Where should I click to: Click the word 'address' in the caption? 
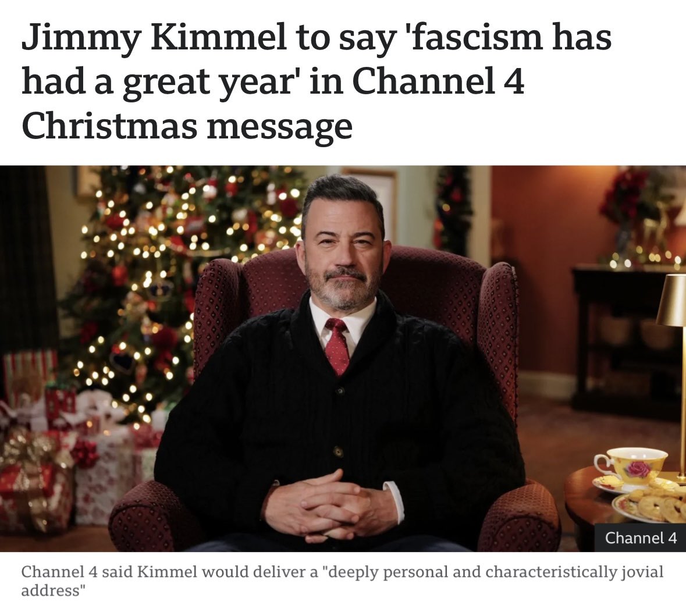click(x=52, y=590)
